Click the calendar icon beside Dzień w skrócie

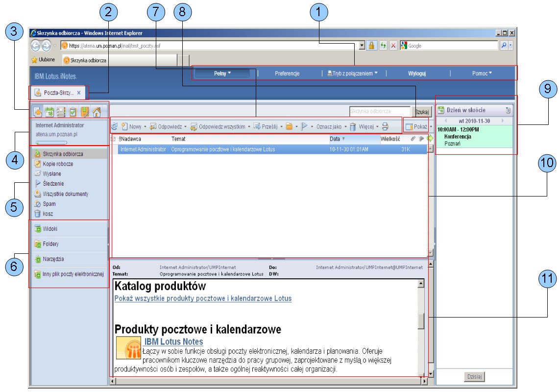(441, 110)
